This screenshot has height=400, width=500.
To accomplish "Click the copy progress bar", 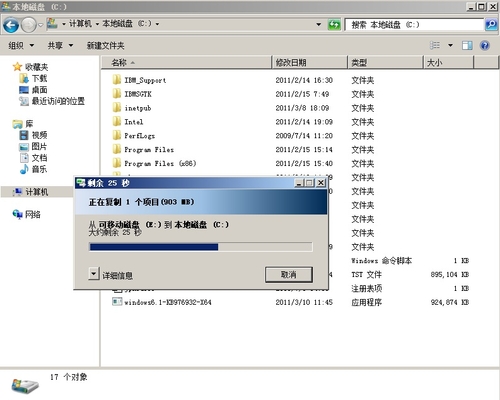I will click(201, 247).
